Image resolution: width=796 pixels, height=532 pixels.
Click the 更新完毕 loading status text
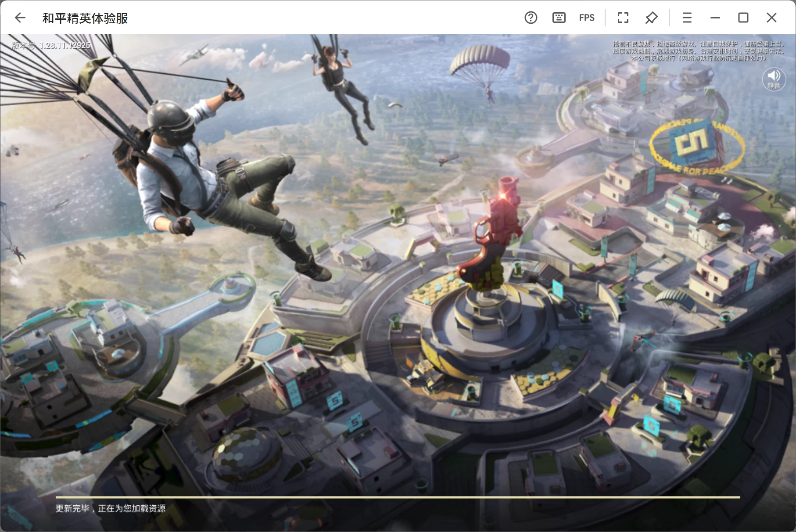110,508
